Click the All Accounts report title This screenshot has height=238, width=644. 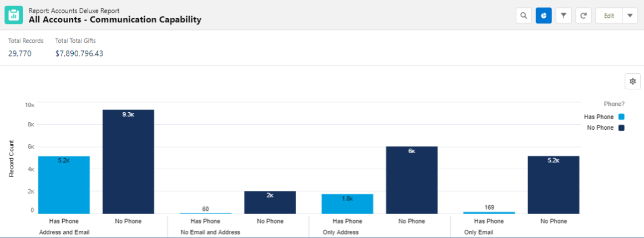115,20
